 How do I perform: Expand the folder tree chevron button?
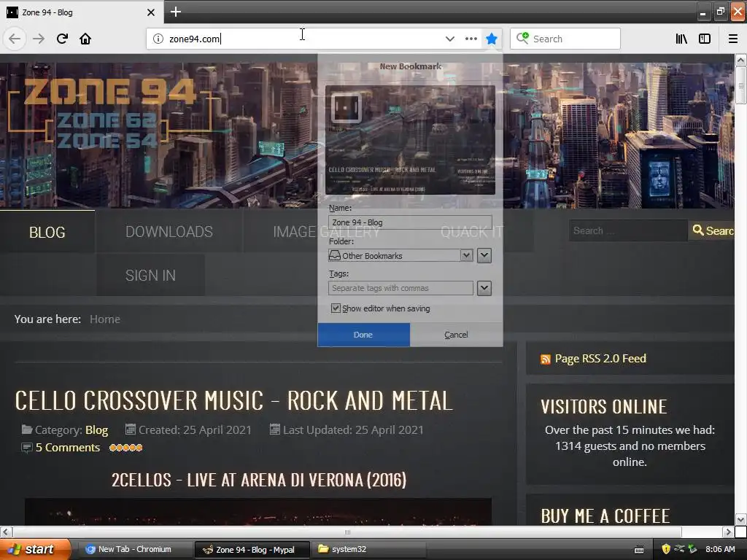pyautogui.click(x=484, y=256)
